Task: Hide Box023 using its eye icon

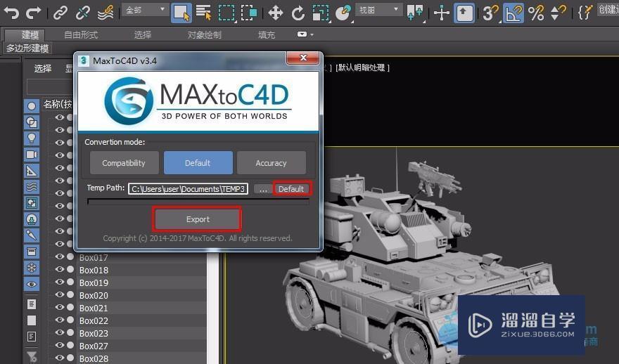Action: [x=60, y=332]
